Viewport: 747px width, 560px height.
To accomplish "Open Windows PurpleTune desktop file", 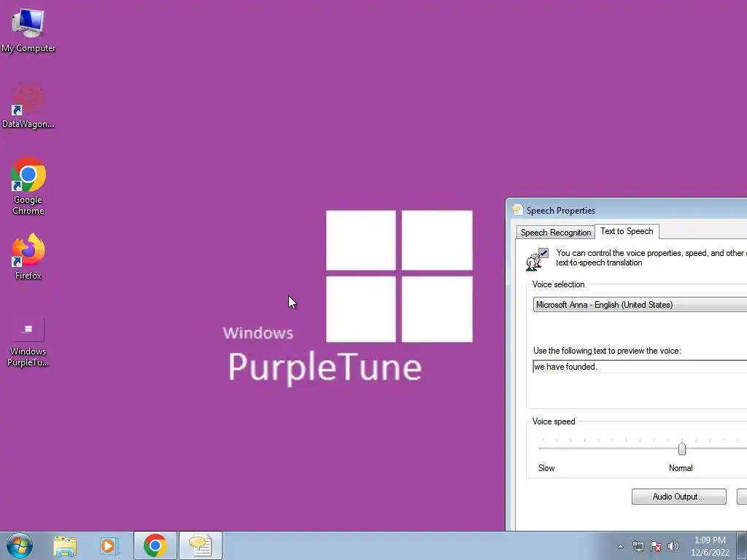I will coord(28,343).
